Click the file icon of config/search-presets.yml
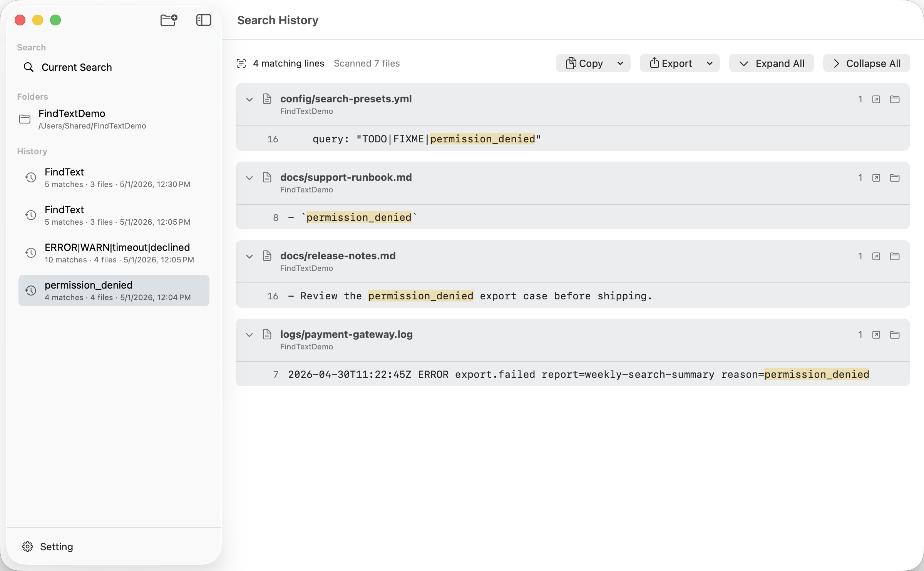Screen dimensions: 924x571 point(267,99)
